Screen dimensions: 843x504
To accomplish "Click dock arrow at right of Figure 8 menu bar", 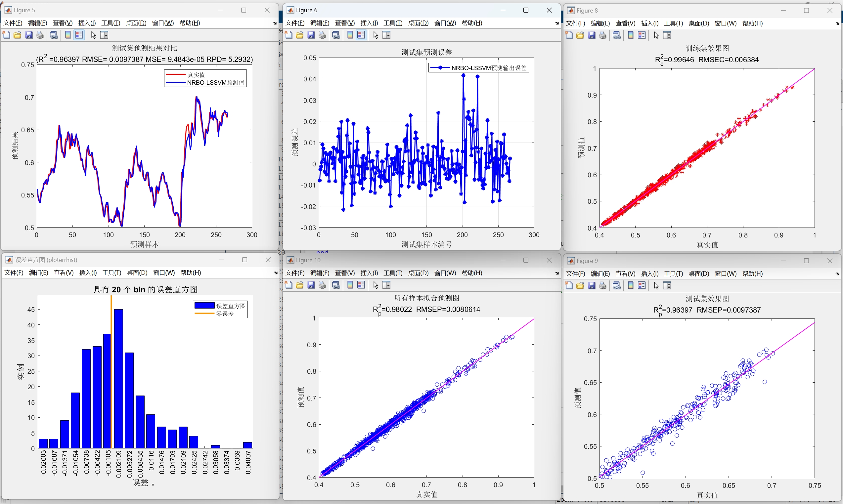I will (x=837, y=23).
